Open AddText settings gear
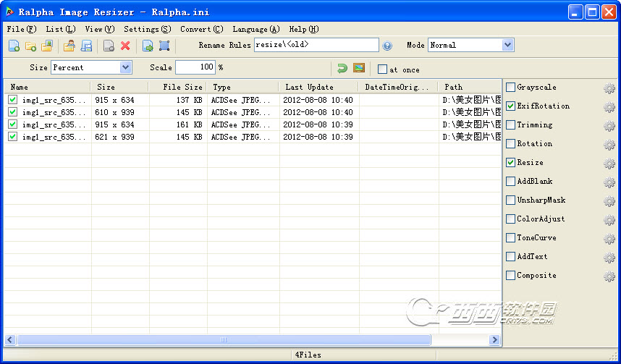Screen dimensions: 621x364 (609, 258)
